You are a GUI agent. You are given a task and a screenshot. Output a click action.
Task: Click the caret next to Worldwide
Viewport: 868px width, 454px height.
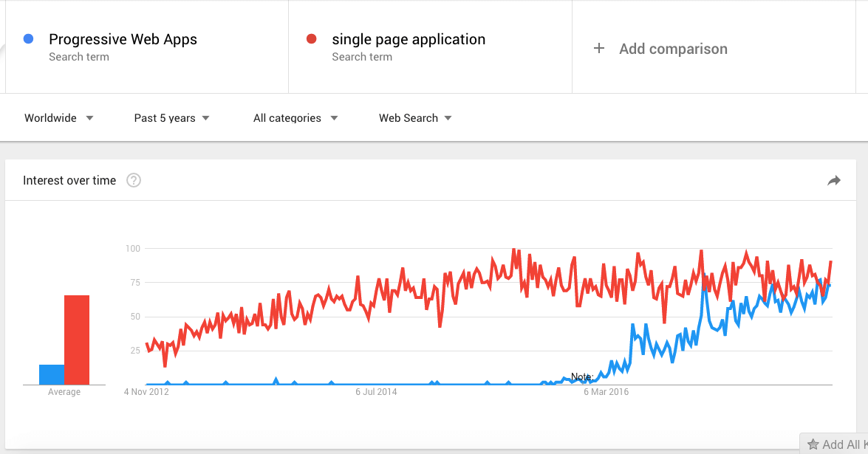coord(89,118)
